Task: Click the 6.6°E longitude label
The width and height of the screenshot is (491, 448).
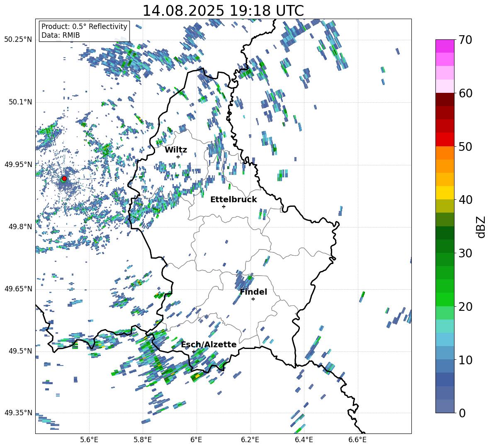Action: point(357,440)
